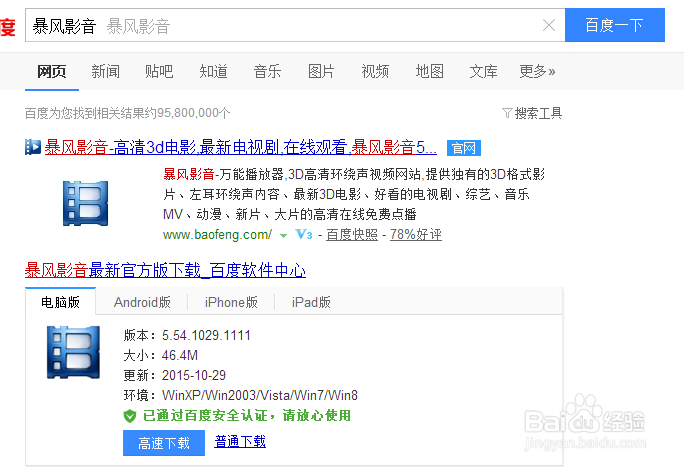Open the 百度快照 cached page link
Image resolution: width=684 pixels, height=467 pixels.
[352, 235]
